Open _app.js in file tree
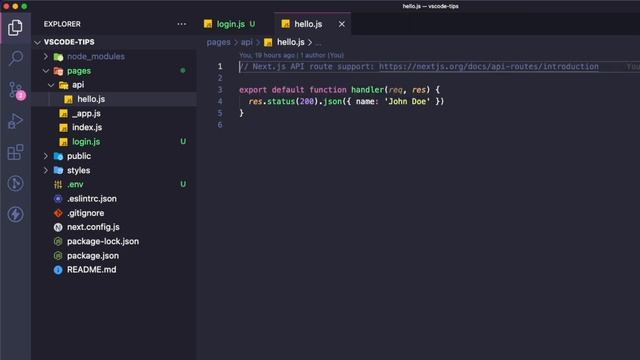The image size is (640, 360). tap(86, 113)
